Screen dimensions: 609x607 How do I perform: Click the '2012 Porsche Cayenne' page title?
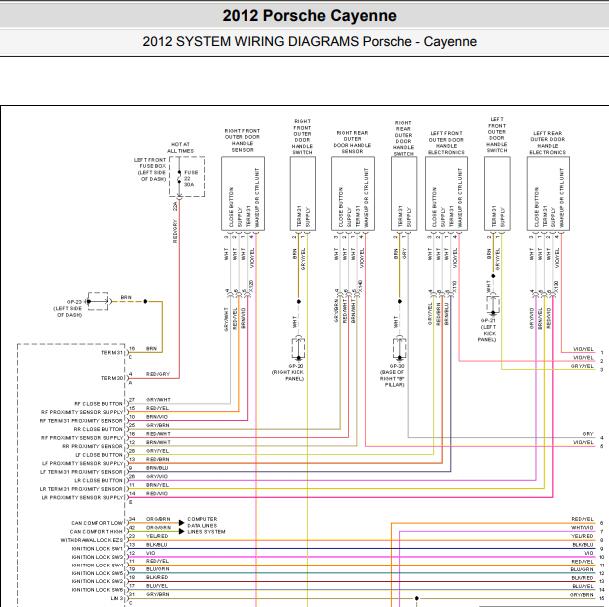click(x=309, y=16)
